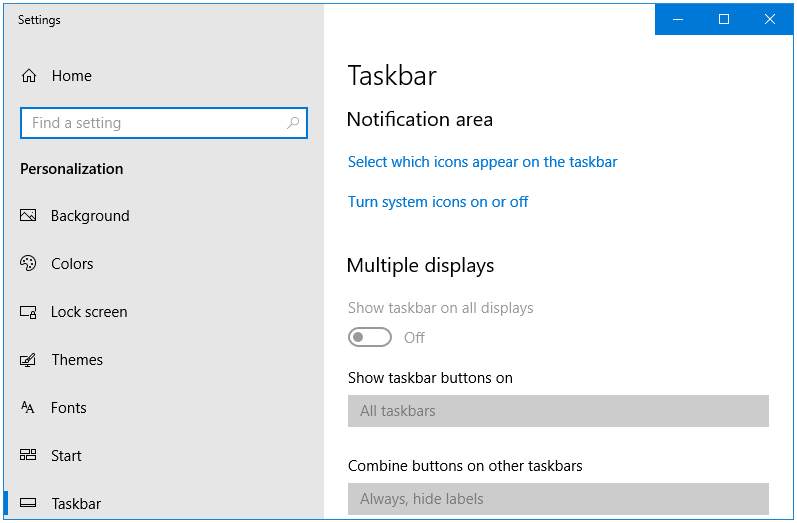Open the Lock screen settings page

coord(88,312)
